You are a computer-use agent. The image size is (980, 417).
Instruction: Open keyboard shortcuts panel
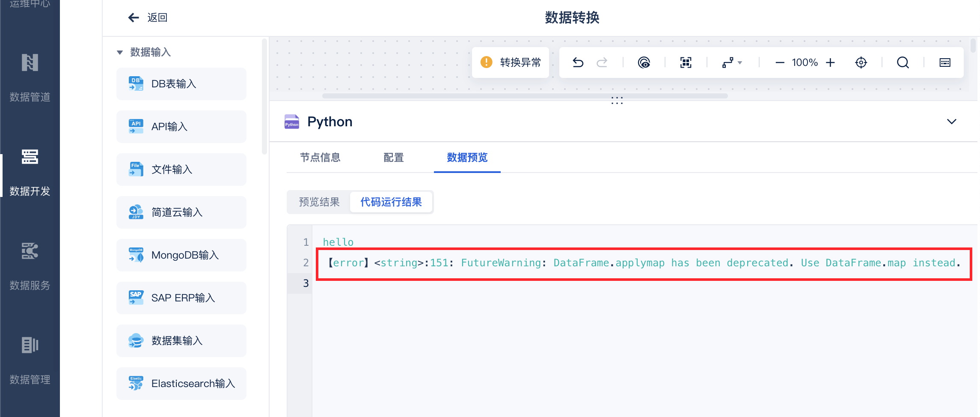click(944, 62)
